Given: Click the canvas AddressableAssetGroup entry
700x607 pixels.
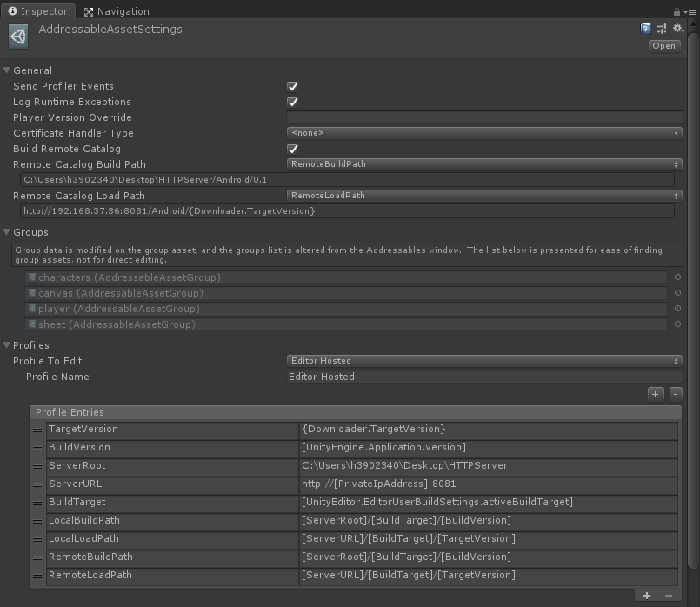Looking at the screenshot, I should click(346, 293).
